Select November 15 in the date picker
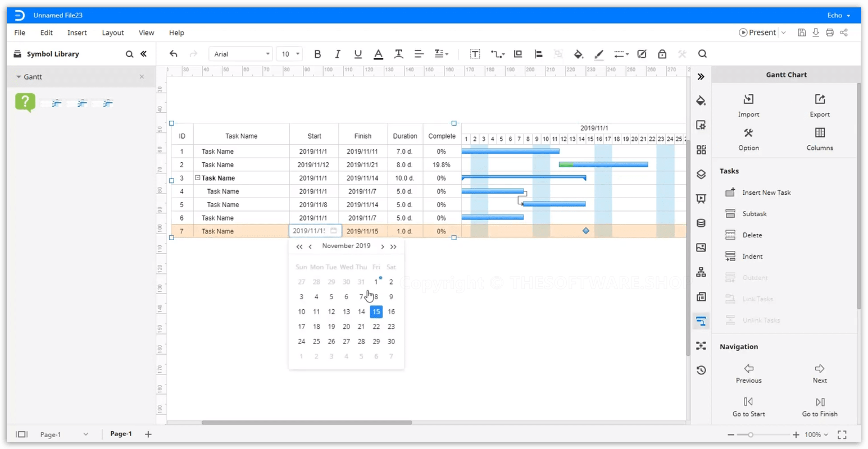This screenshot has height=449, width=868. pos(376,311)
